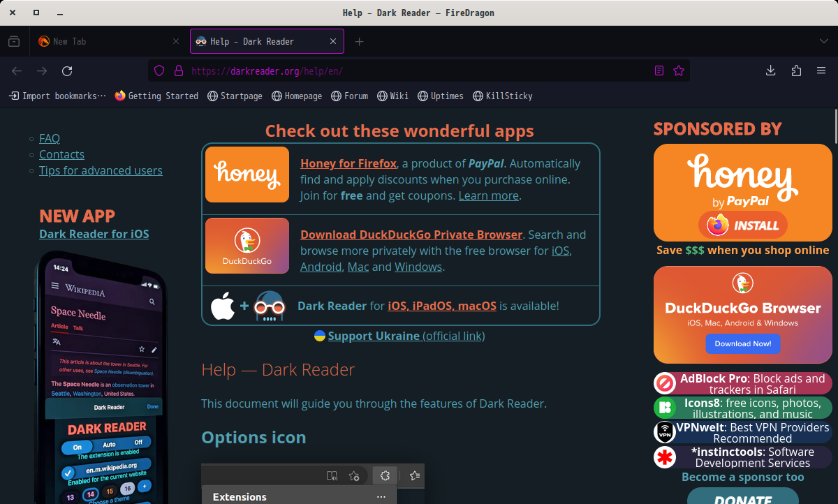Image resolution: width=838 pixels, height=504 pixels.
Task: Open a new tab with plus button
Action: point(359,41)
